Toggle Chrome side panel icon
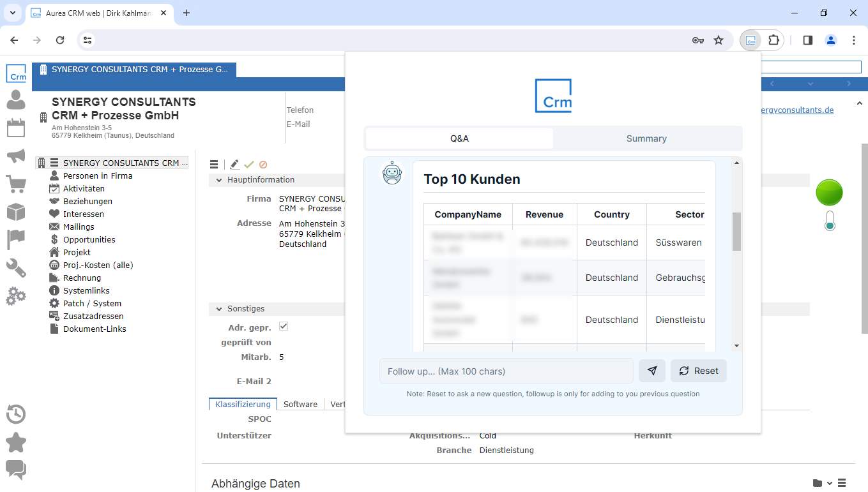868x492 pixels. 807,40
